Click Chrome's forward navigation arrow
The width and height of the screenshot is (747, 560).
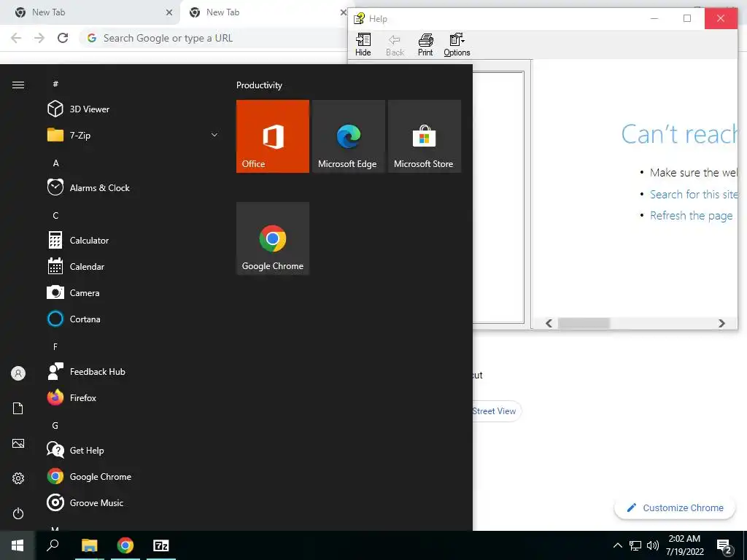point(39,38)
